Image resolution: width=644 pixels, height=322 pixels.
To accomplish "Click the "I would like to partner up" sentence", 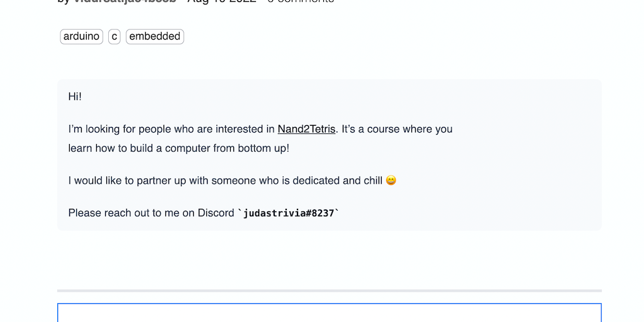I will 138,180.
